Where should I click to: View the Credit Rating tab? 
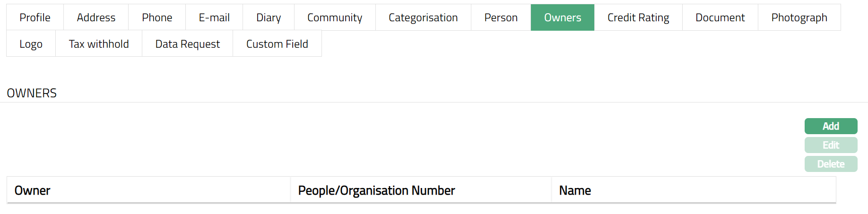(638, 17)
